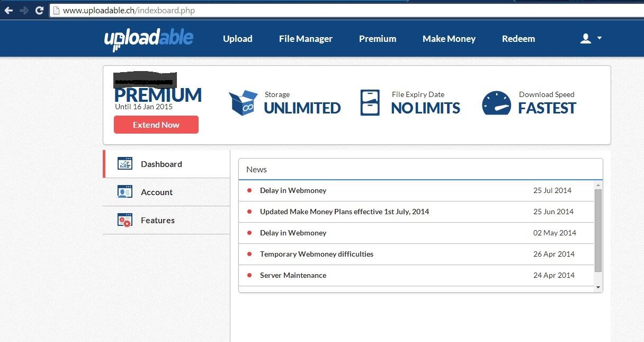Click the browser address bar URL
The image size is (644, 342).
tap(129, 10)
